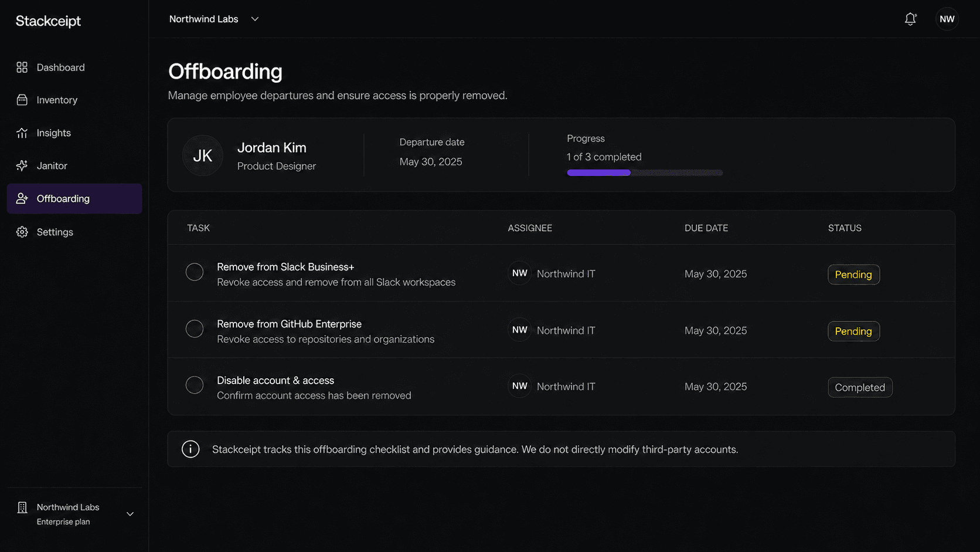The width and height of the screenshot is (980, 552).
Task: Navigate to Insights
Action: coord(74,133)
